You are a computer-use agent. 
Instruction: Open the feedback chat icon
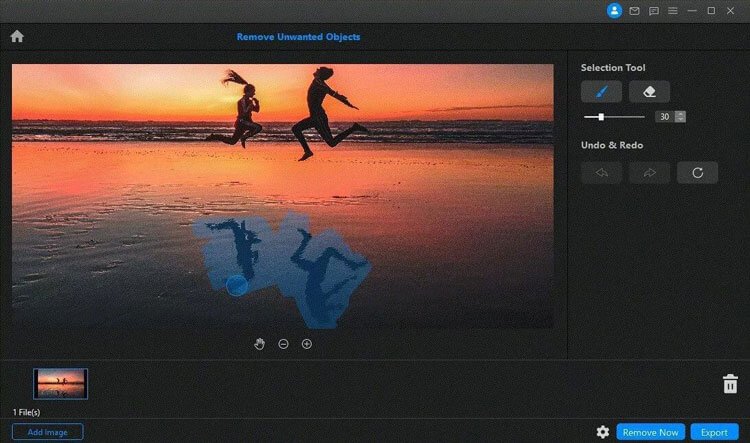(x=653, y=11)
